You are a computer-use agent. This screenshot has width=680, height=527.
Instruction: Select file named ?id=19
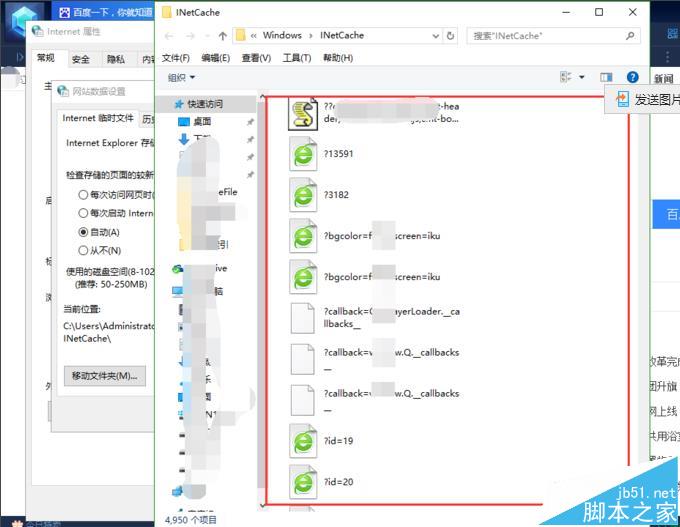tap(338, 441)
